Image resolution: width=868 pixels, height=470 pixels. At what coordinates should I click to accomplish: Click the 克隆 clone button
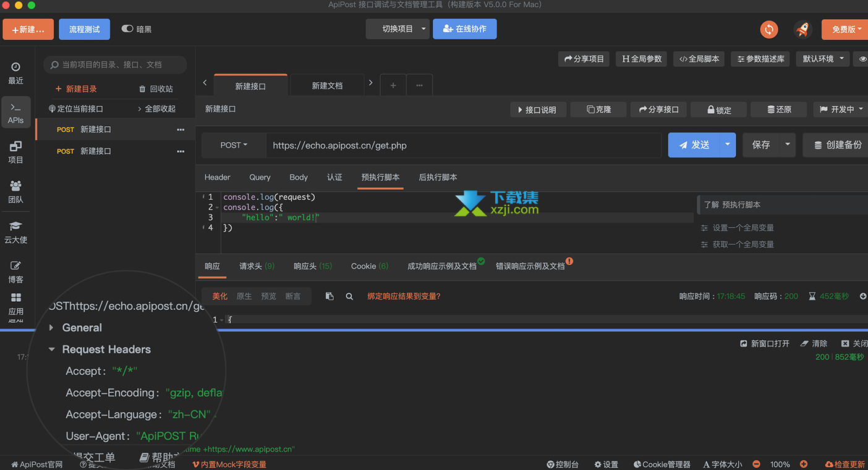pyautogui.click(x=598, y=109)
